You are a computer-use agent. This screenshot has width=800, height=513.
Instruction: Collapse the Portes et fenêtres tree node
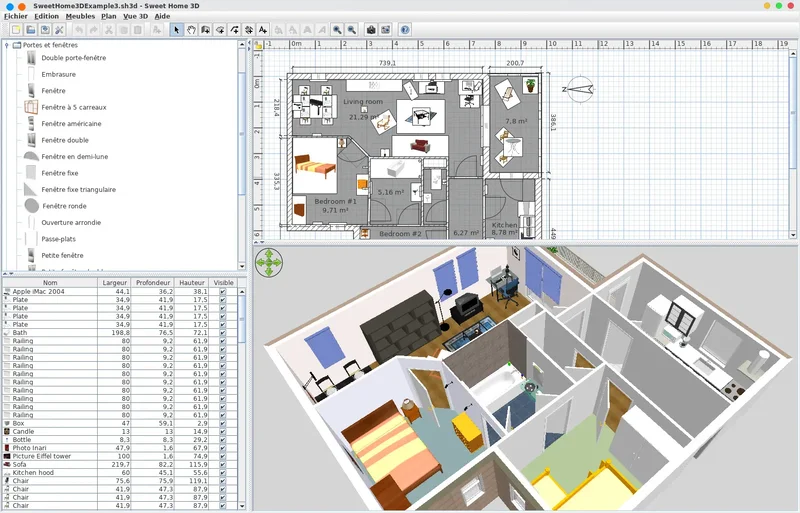coord(7,45)
